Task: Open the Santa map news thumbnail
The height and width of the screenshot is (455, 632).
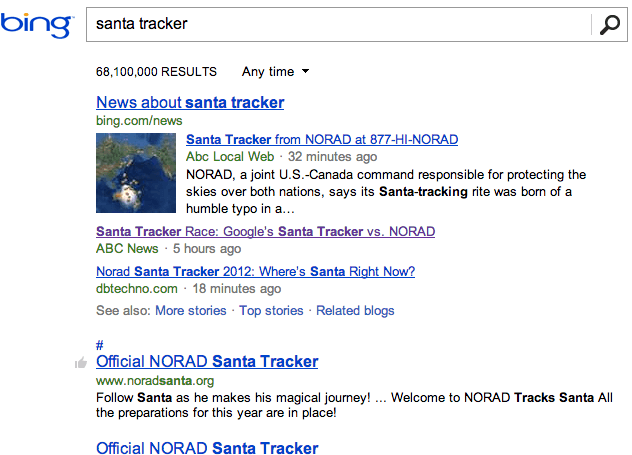Action: click(136, 173)
